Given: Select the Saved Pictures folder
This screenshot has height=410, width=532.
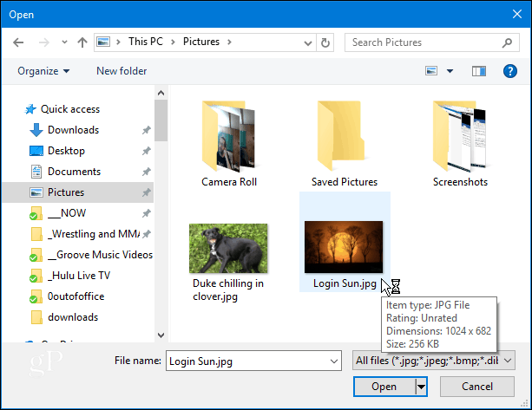Looking at the screenshot, I should coord(345,144).
